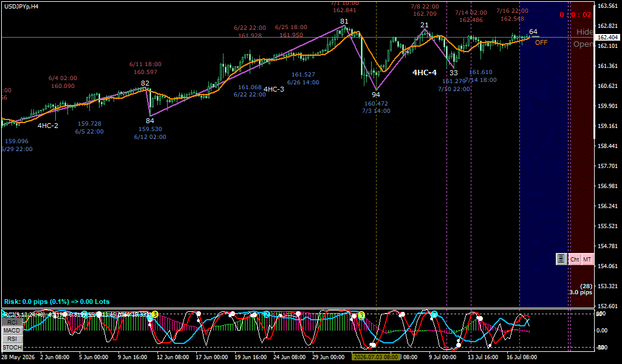Select the swing high label 162.841
622x364 pixels.
(x=344, y=10)
